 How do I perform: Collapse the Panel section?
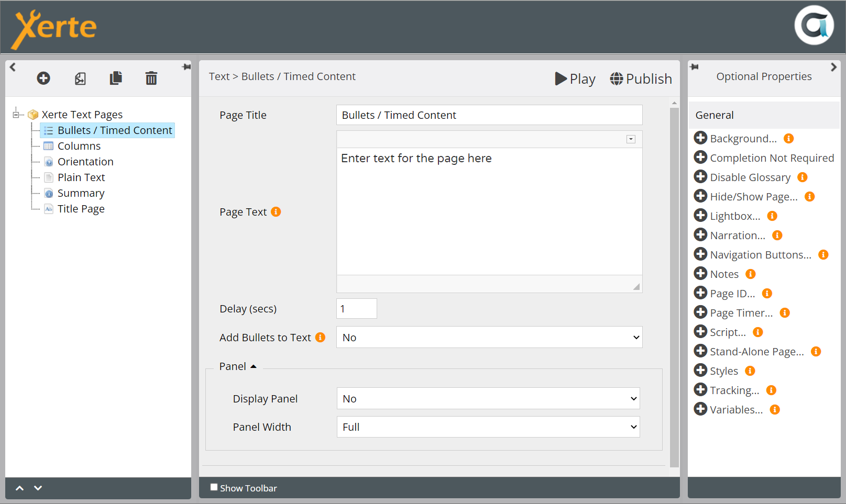tap(254, 366)
